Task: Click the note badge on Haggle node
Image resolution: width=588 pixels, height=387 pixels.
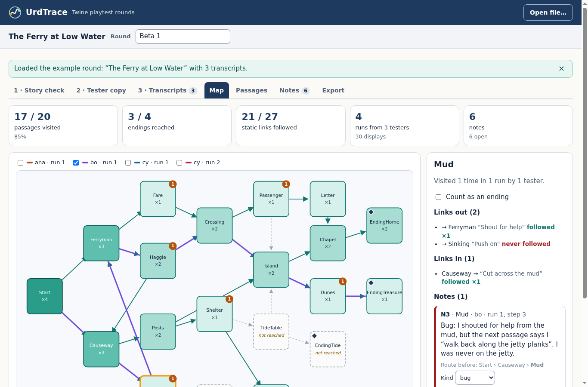Action: [x=173, y=246]
